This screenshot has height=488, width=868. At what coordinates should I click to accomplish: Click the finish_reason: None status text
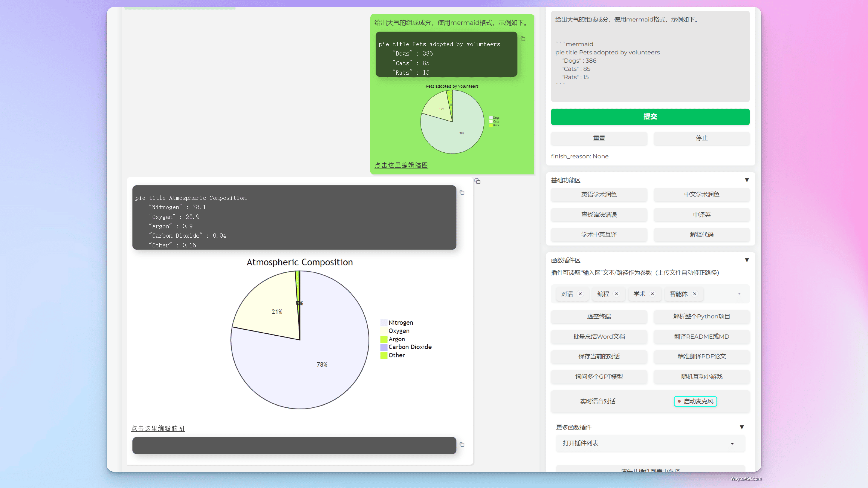580,156
